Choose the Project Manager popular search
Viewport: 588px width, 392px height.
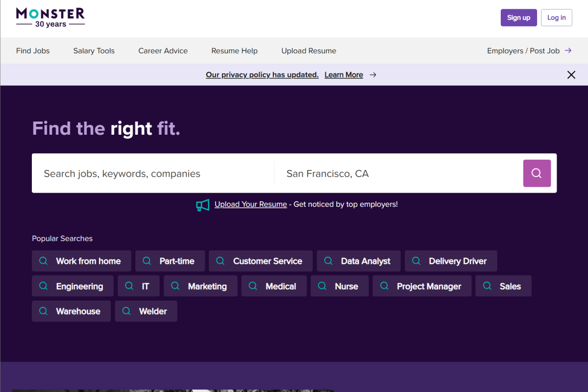coord(422,286)
